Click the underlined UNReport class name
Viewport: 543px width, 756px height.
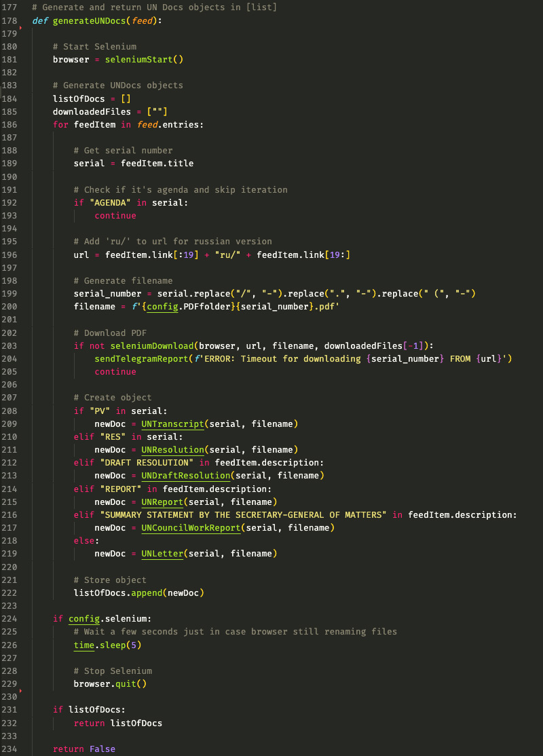click(x=162, y=502)
